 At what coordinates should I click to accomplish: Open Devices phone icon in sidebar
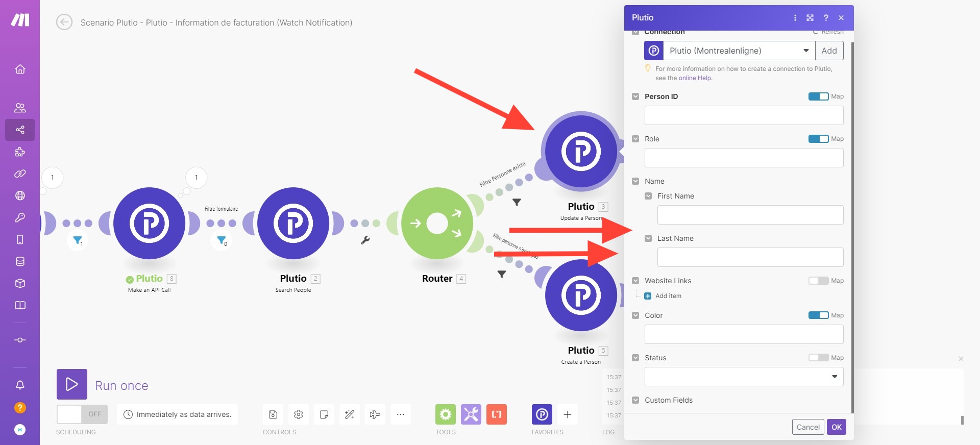point(20,239)
